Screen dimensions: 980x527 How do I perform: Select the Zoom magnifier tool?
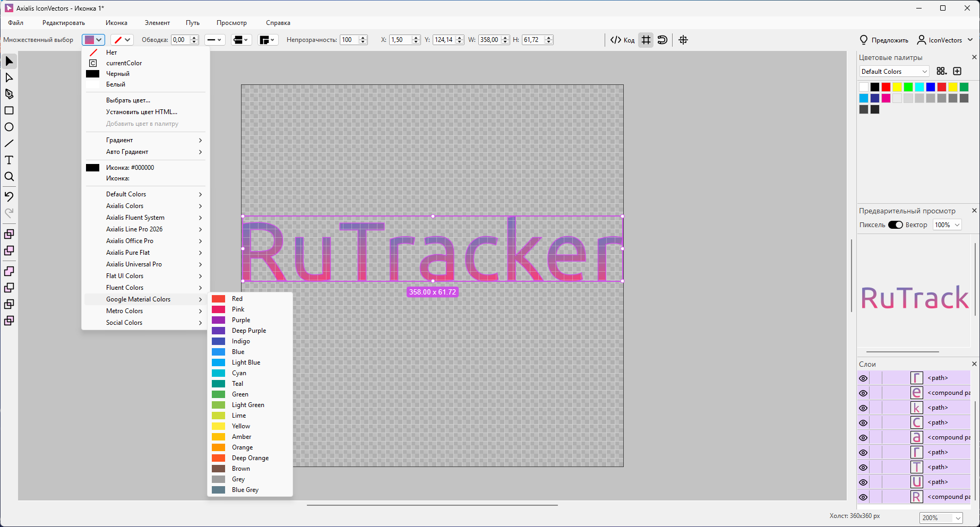(9, 177)
